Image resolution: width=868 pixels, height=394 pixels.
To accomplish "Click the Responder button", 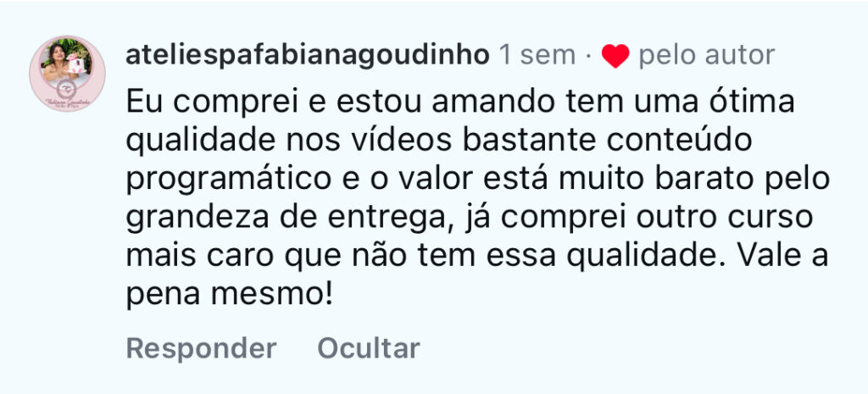I will click(202, 348).
